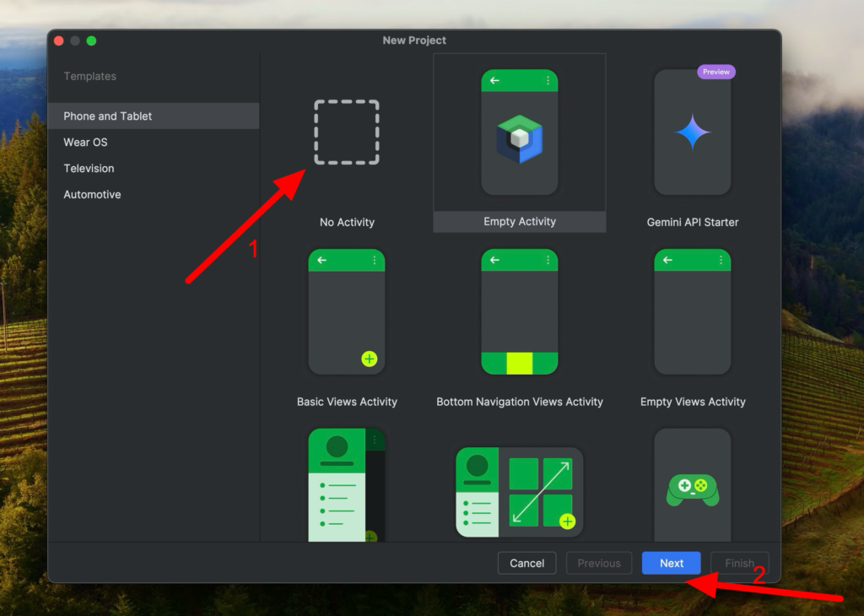Choose the responsive list-grid template thumbnail
The height and width of the screenshot is (616, 864).
click(519, 492)
